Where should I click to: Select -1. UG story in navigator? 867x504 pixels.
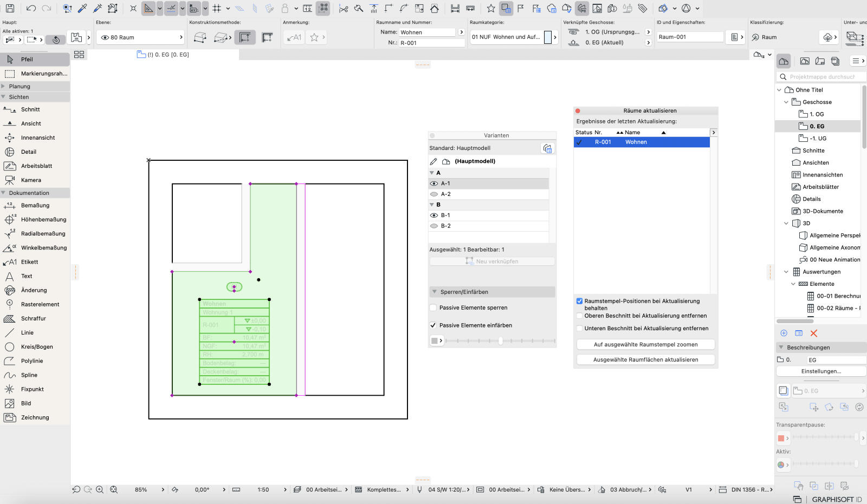(x=818, y=139)
